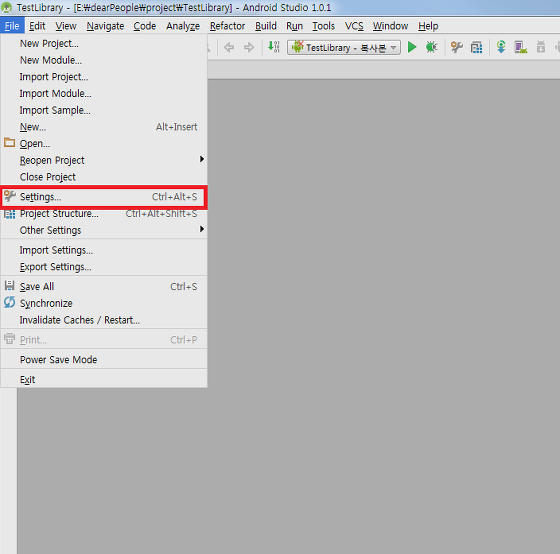Select Import Sample... menu item
Viewport: 560px width, 554px height.
point(104,110)
